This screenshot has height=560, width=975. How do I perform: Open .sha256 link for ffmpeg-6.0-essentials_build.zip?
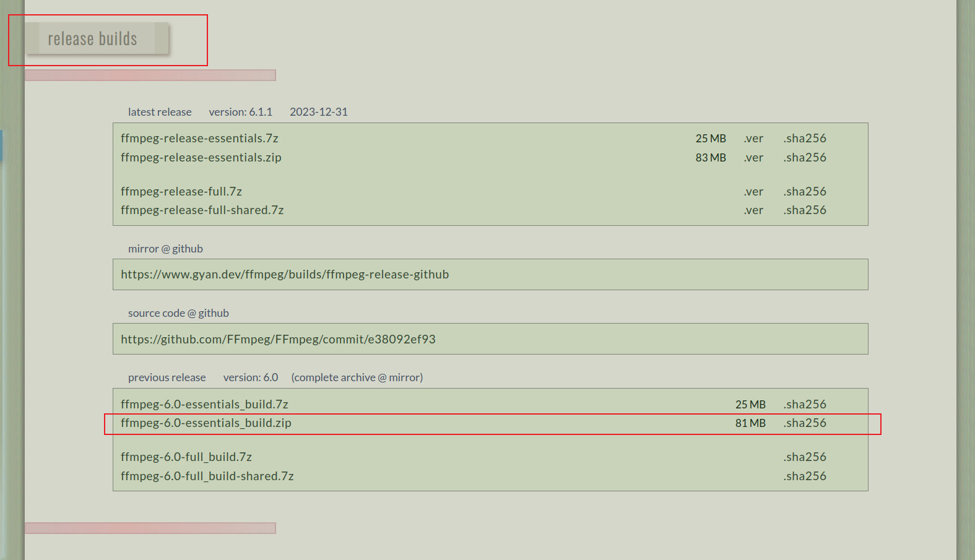click(x=805, y=423)
